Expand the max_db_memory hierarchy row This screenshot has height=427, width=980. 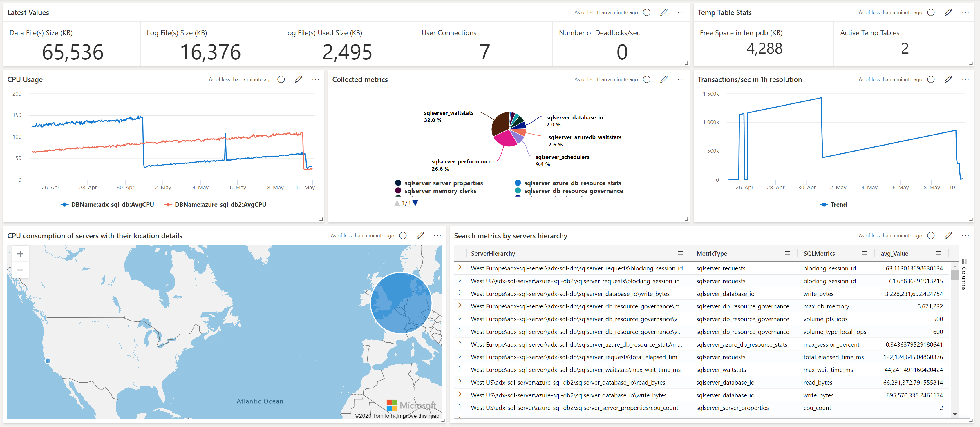point(460,306)
